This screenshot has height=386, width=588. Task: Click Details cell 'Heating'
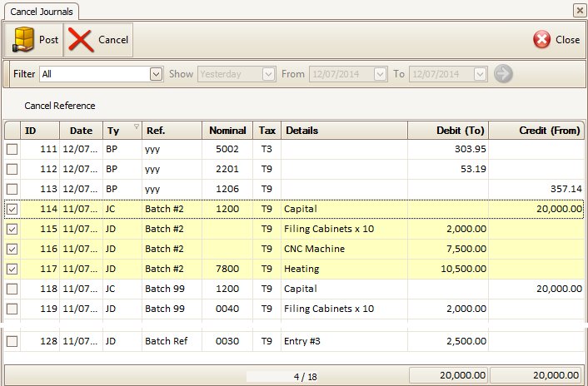click(301, 269)
